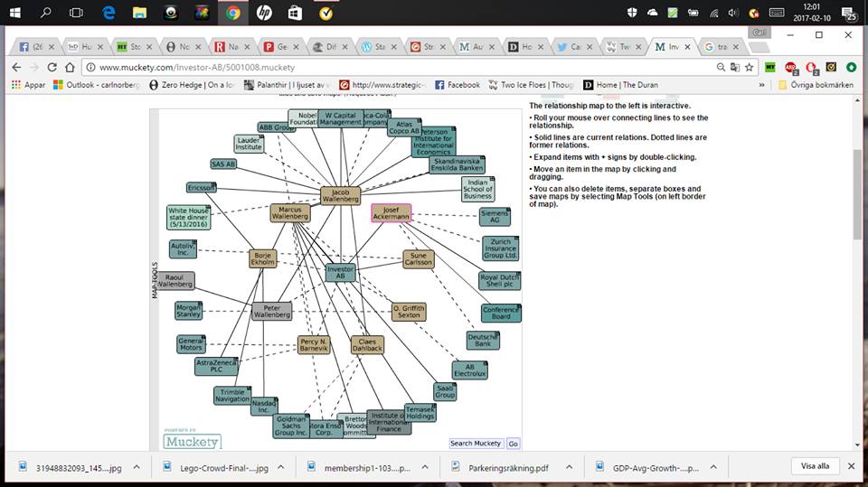Click the browser reload page icon
This screenshot has width=868, height=487.
pyautogui.click(x=54, y=67)
